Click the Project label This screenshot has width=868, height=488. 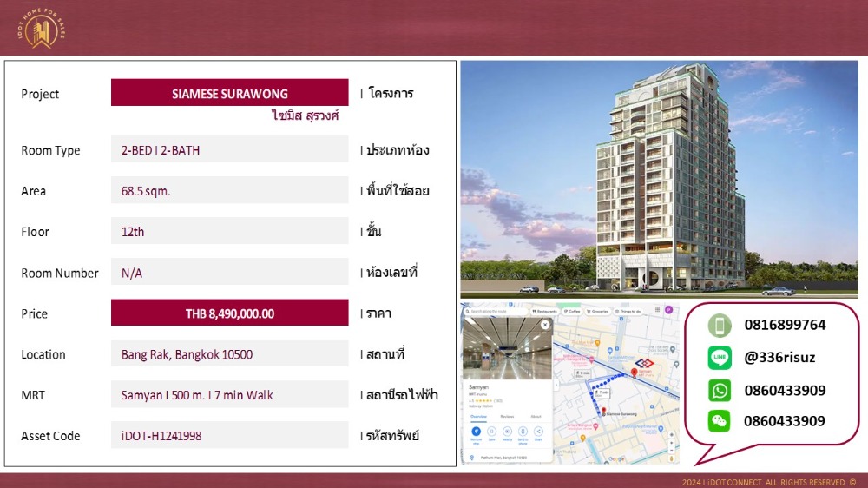pyautogui.click(x=40, y=94)
